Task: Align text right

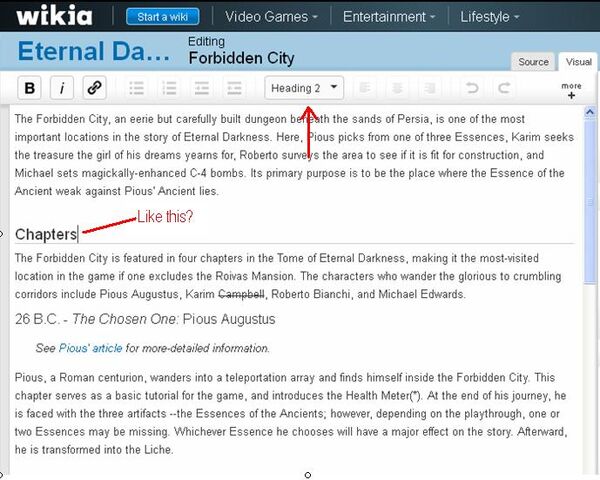Action: point(429,88)
